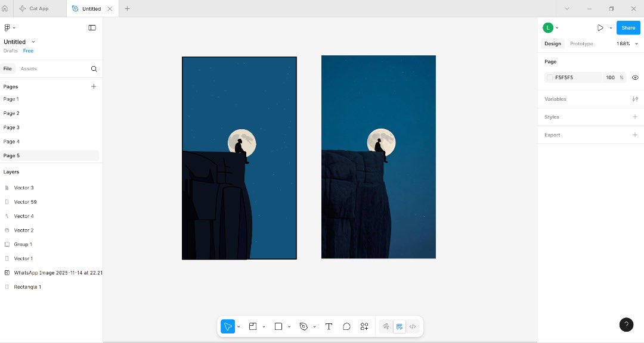Click the Share button

pos(628,28)
